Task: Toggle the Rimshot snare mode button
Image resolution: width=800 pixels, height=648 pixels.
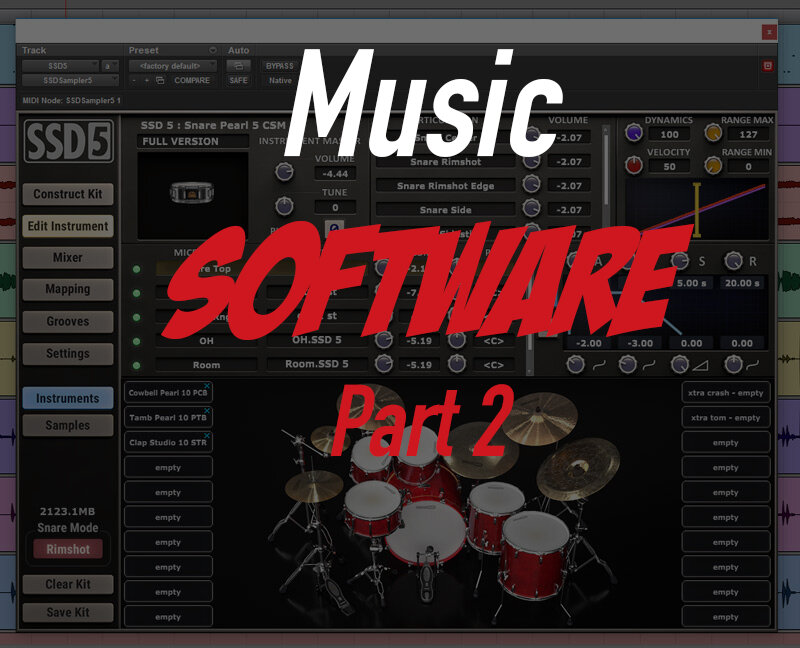Action: (x=68, y=549)
